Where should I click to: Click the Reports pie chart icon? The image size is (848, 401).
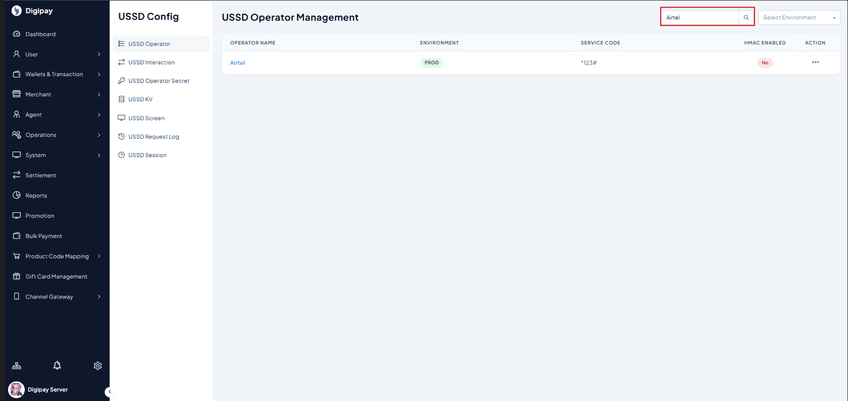16,195
